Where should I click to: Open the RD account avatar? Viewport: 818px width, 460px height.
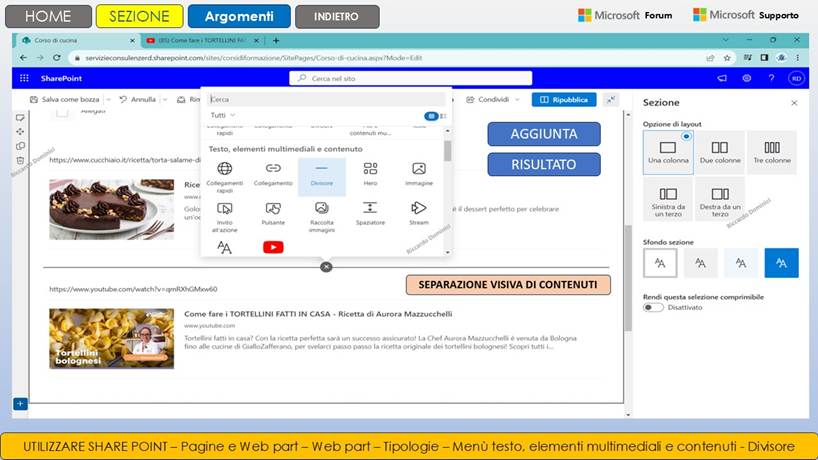796,78
